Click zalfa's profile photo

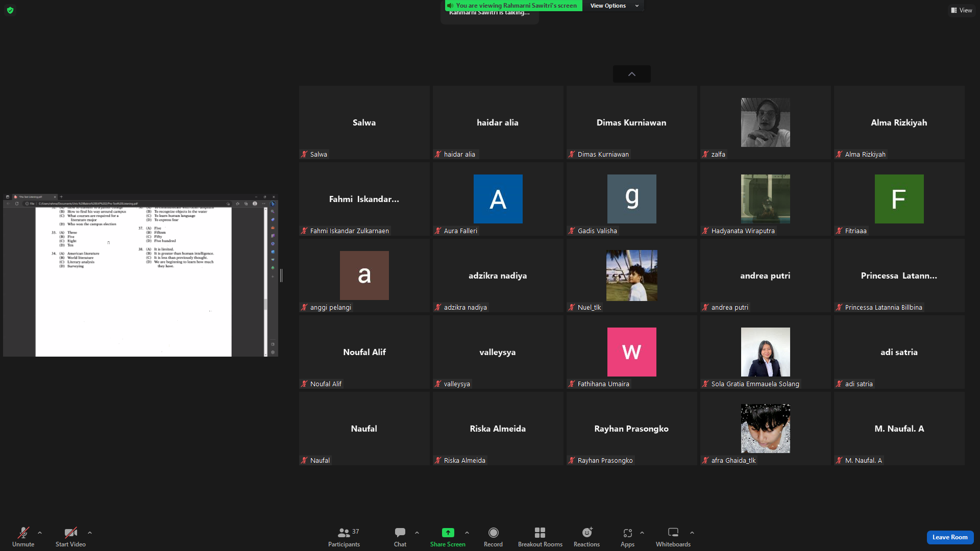tap(765, 122)
